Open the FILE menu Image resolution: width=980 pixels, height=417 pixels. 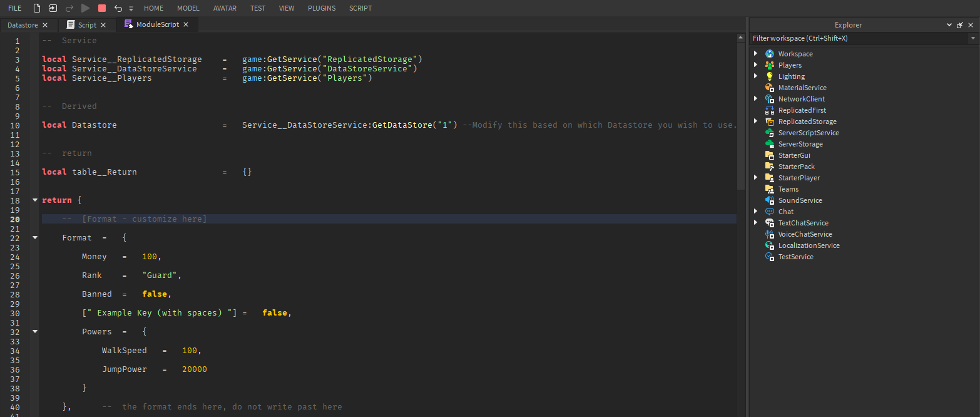click(x=15, y=8)
